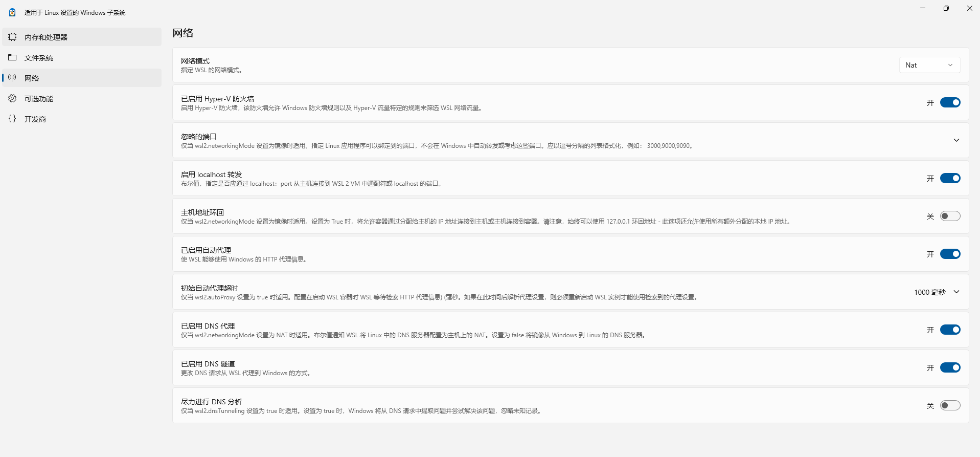Click the optional features gear icon
The width and height of the screenshot is (980, 457).
coord(12,98)
